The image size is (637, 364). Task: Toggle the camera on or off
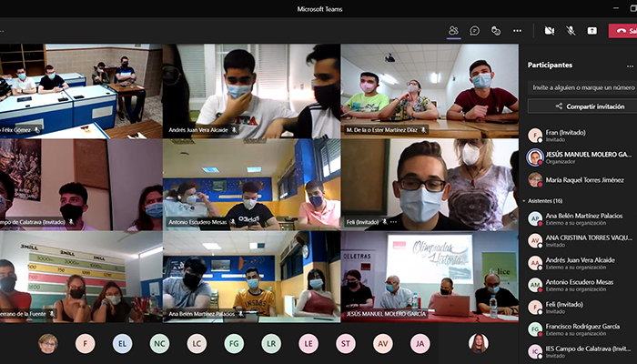click(x=550, y=30)
